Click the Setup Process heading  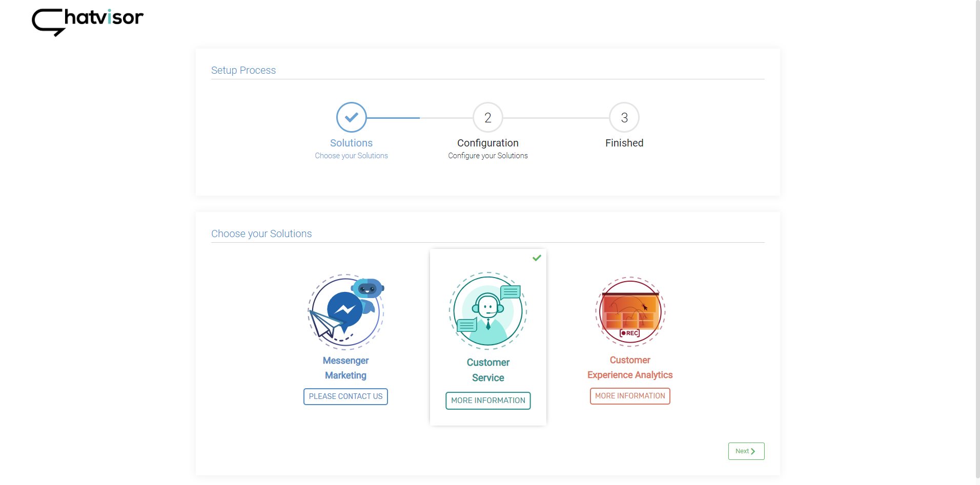pyautogui.click(x=243, y=70)
